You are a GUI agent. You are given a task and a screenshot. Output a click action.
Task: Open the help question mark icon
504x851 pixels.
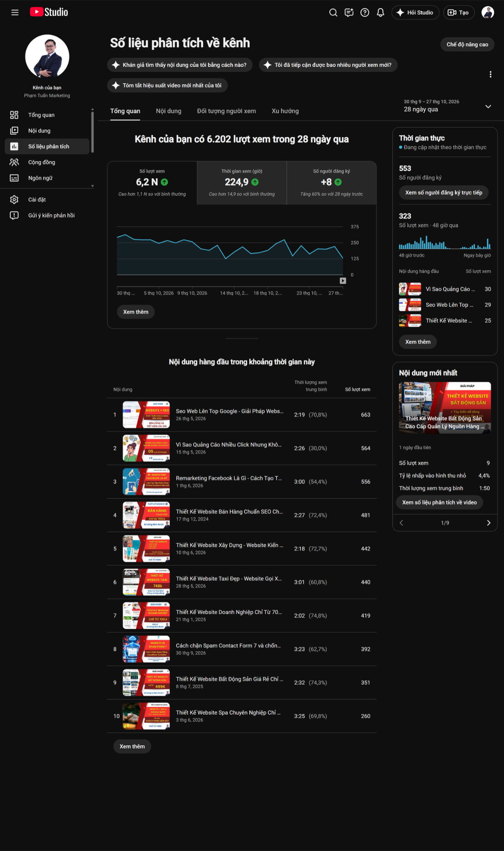click(x=365, y=12)
